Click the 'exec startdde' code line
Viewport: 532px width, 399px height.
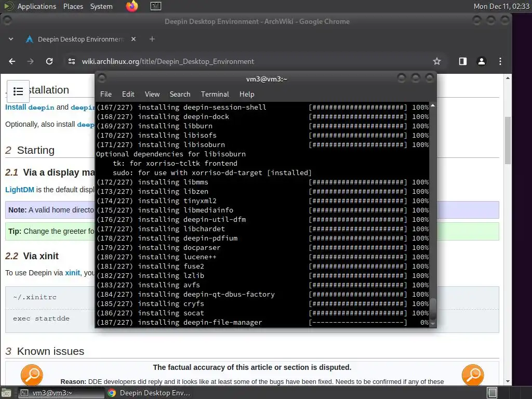(x=41, y=318)
